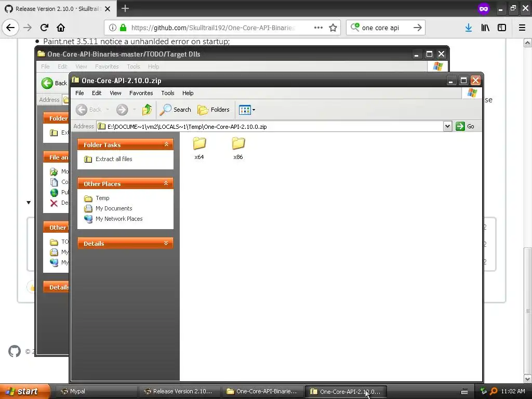Toggle the Folders pane button
The image size is (532, 399).
pos(214,110)
